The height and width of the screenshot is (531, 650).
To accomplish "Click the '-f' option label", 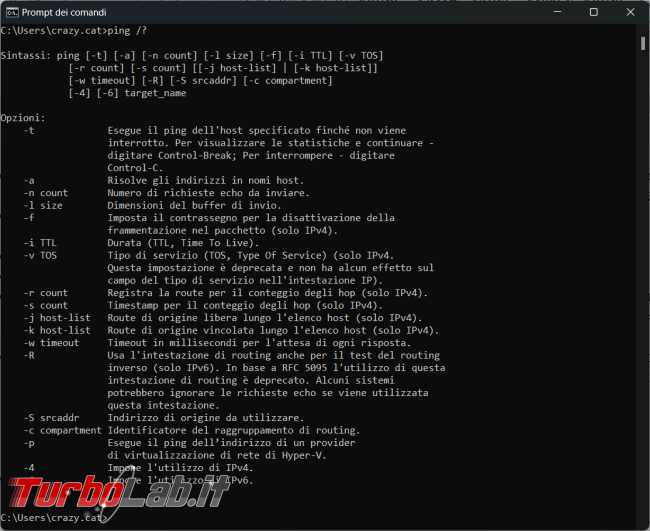I will click(29, 218).
